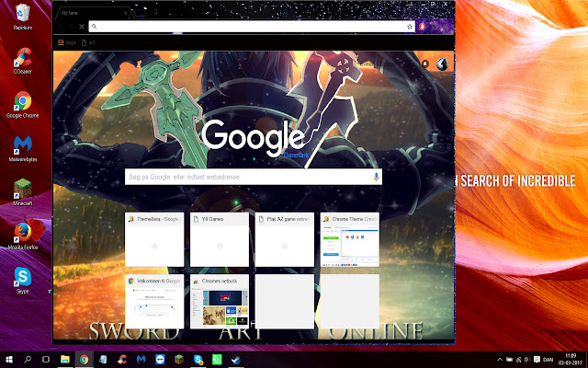The width and height of the screenshot is (588, 368).
Task: Open the Recycle Bin desktop icon
Action: (23, 17)
